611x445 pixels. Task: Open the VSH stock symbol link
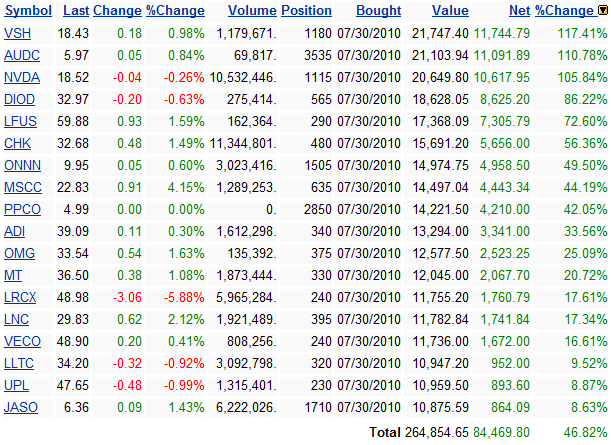coord(18,34)
